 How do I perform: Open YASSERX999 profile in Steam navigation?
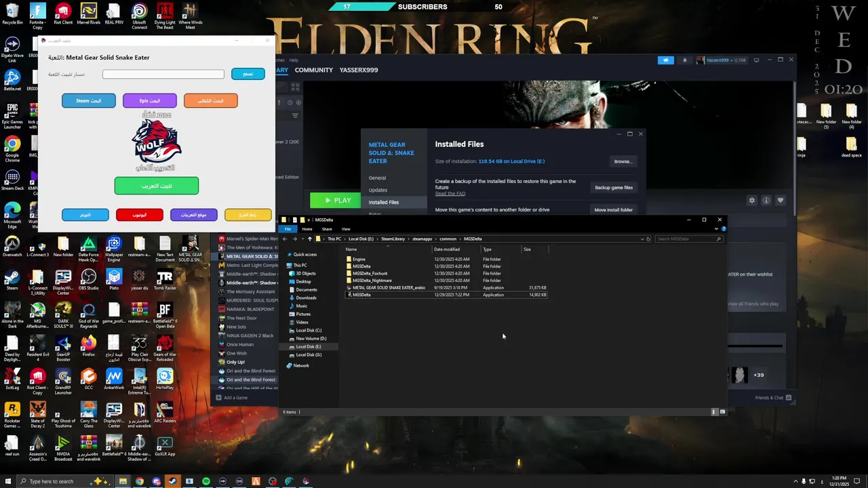359,70
